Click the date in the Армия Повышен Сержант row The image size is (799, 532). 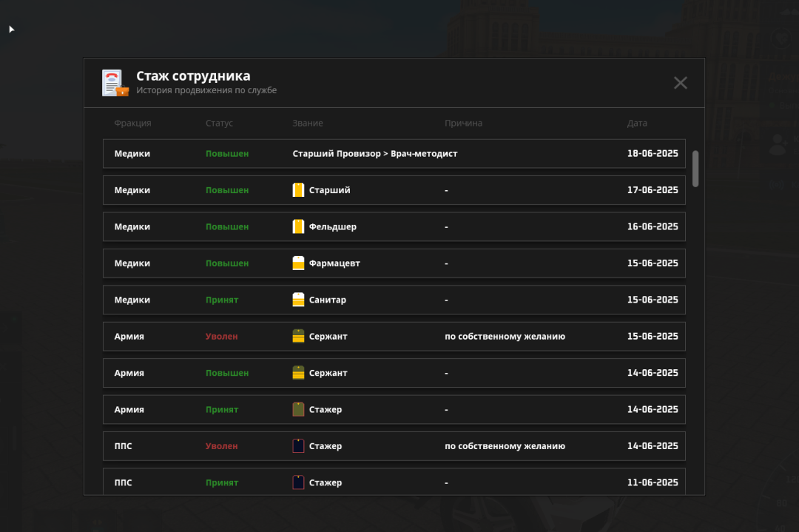coord(653,373)
